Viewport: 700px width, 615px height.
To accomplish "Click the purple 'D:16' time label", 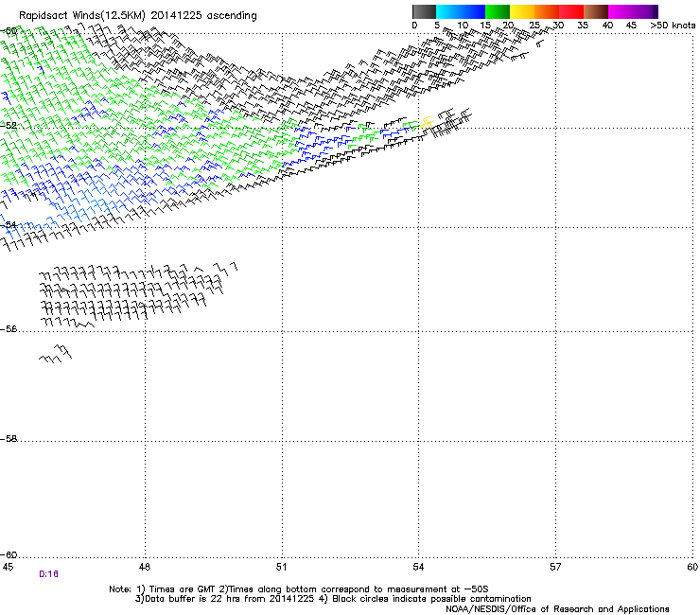I will [x=48, y=574].
